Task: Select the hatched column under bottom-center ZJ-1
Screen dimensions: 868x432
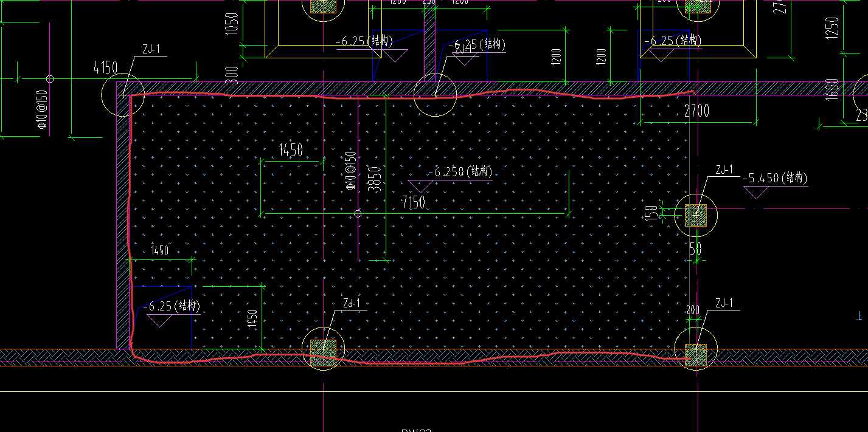Action: (323, 353)
